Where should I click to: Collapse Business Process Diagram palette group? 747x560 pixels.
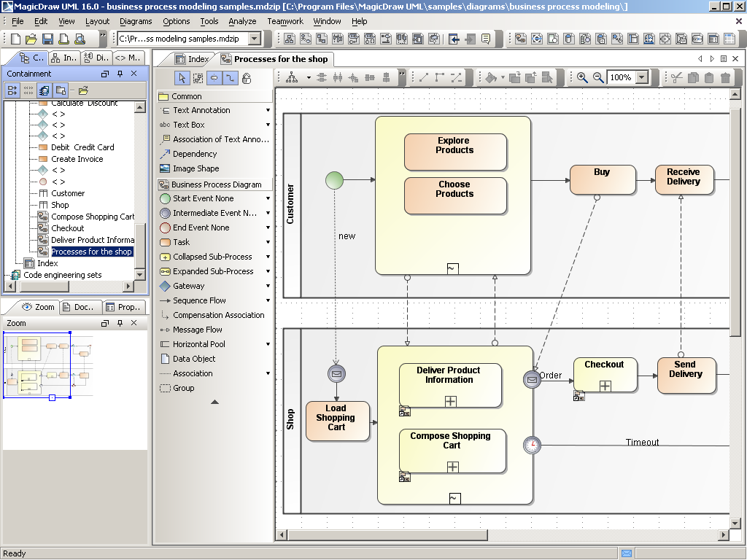(x=215, y=184)
